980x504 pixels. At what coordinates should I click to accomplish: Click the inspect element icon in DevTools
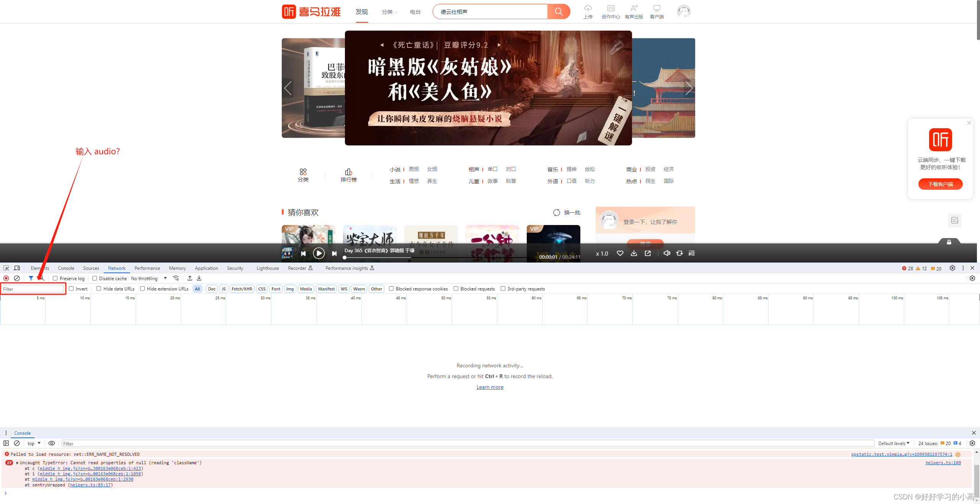point(6,268)
